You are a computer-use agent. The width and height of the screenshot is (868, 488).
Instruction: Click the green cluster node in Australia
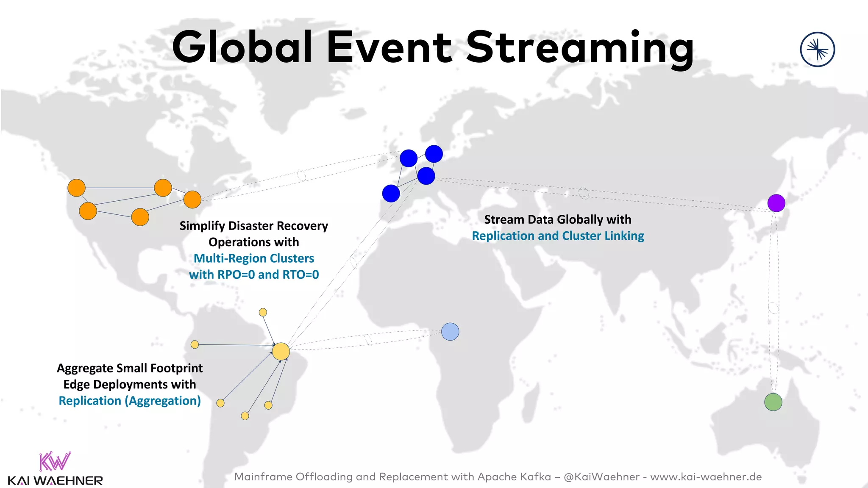[773, 402]
